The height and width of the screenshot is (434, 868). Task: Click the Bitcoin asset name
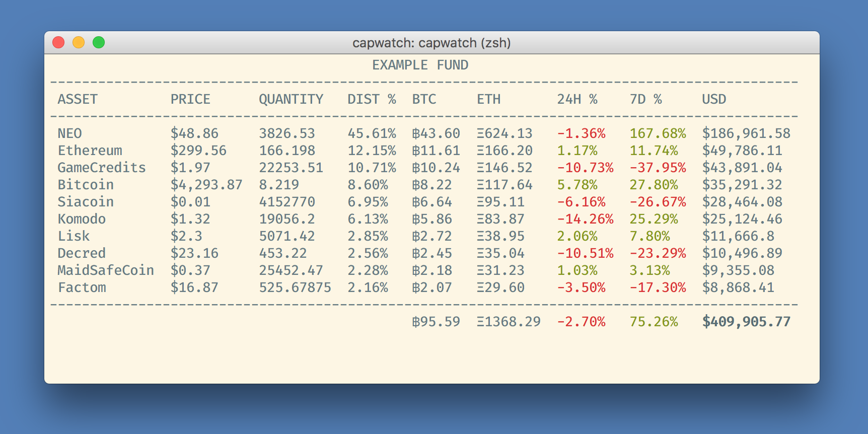pyautogui.click(x=86, y=185)
